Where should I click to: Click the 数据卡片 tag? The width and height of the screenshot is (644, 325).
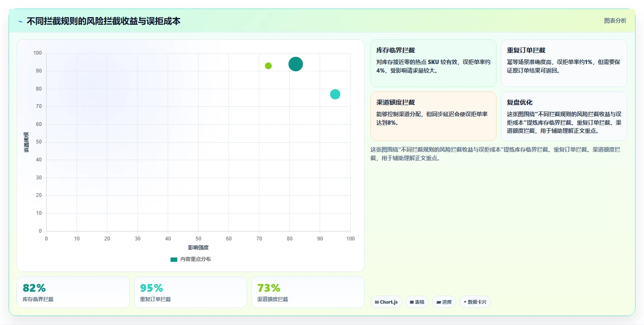click(x=475, y=302)
